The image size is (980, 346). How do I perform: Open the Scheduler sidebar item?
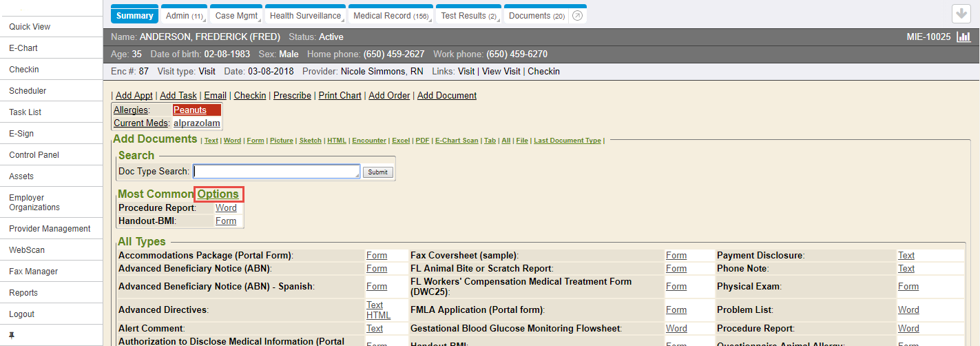[28, 91]
